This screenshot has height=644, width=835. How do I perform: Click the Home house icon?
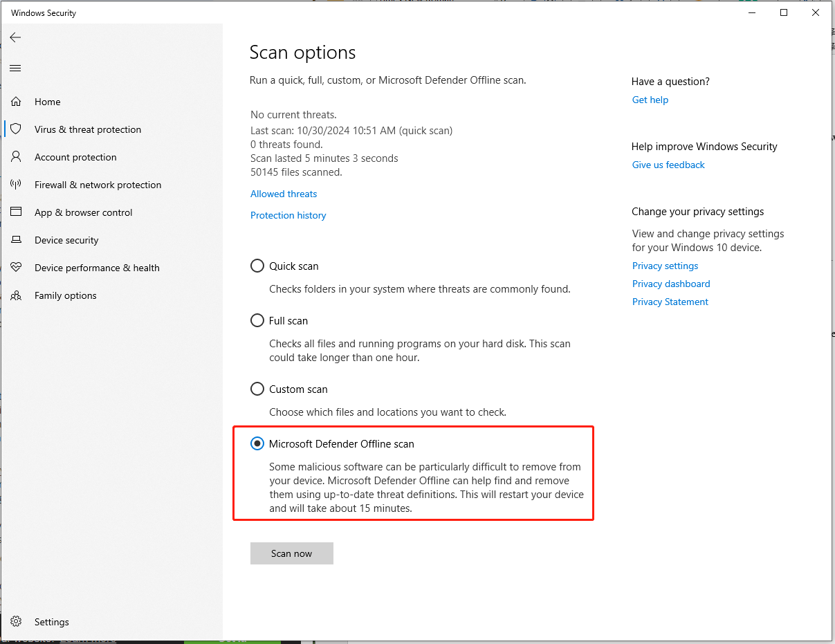[x=16, y=102]
